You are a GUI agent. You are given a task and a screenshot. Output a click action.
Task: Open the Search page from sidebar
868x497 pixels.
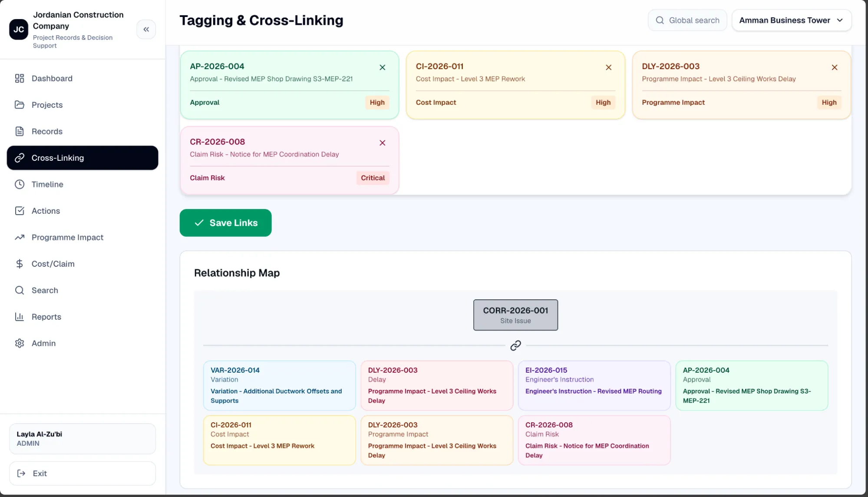(x=83, y=290)
